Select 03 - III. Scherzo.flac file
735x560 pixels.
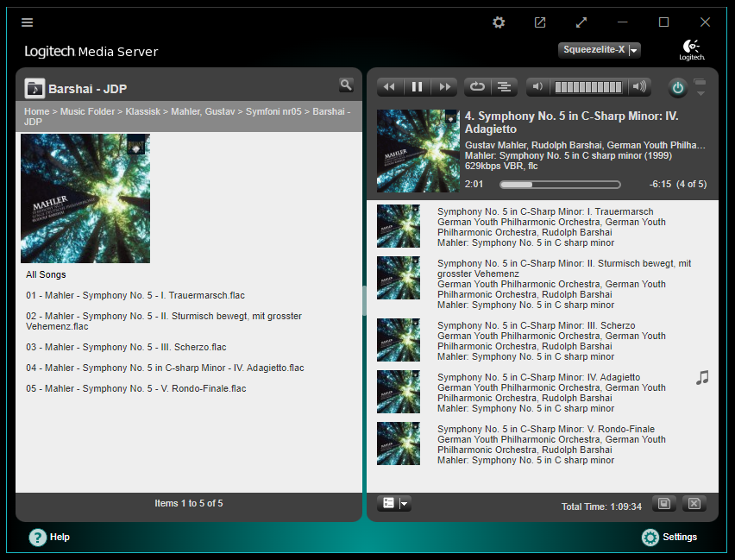tap(126, 347)
